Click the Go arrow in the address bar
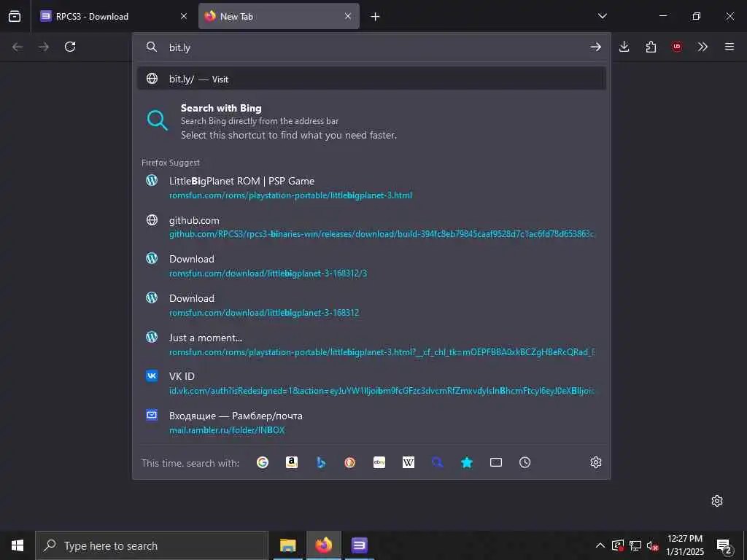The width and height of the screenshot is (747, 560). pyautogui.click(x=595, y=47)
